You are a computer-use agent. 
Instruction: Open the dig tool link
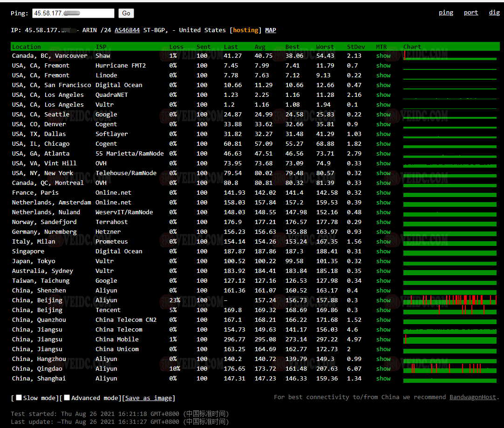(x=494, y=13)
